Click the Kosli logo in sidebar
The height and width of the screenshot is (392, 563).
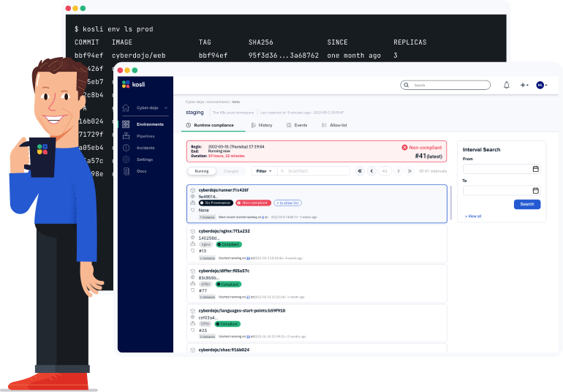point(133,84)
